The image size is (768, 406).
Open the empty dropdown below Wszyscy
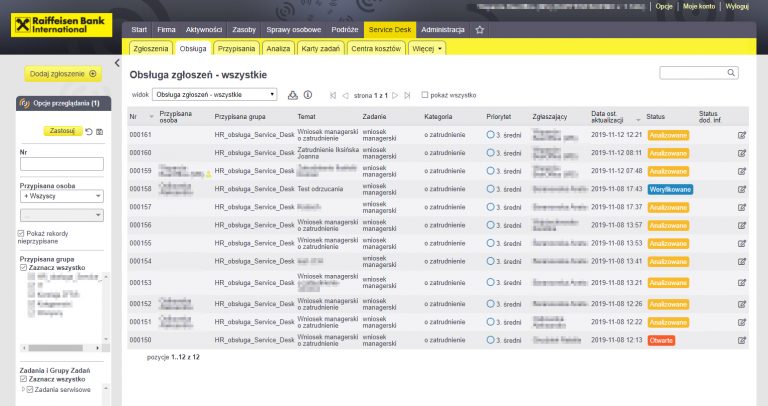pos(62,215)
